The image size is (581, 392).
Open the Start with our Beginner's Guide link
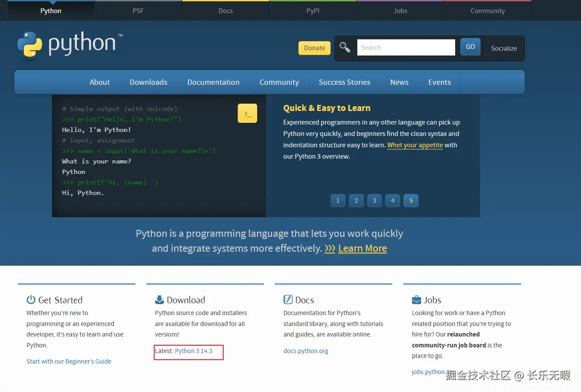(69, 361)
